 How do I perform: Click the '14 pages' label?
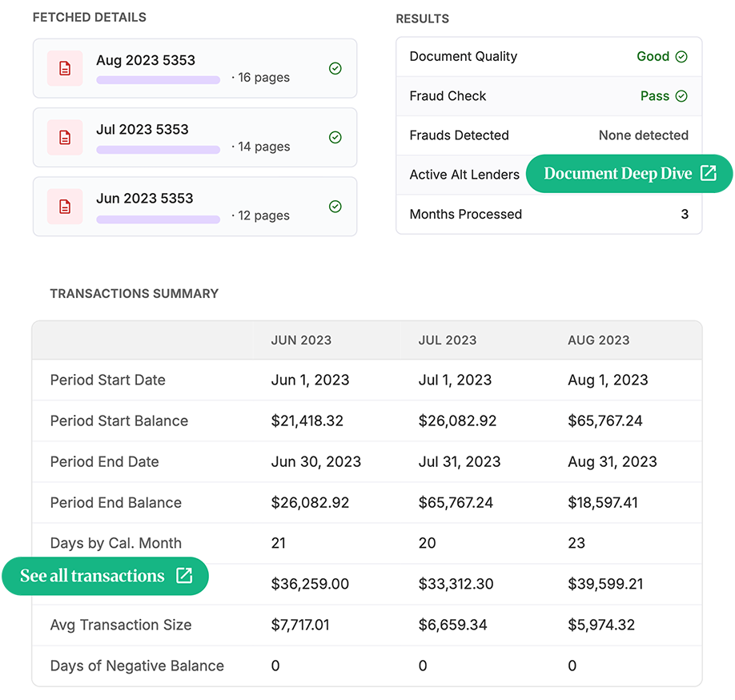263,147
